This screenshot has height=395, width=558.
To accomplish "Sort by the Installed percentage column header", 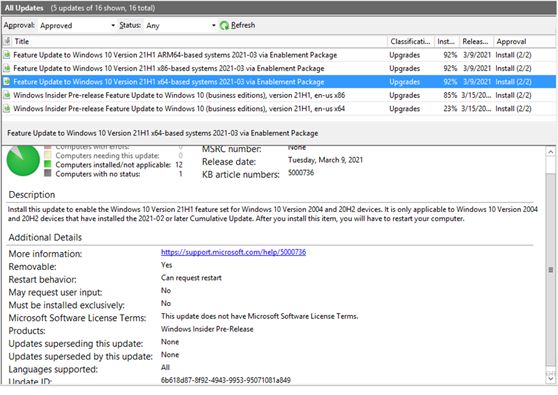I will tap(447, 42).
